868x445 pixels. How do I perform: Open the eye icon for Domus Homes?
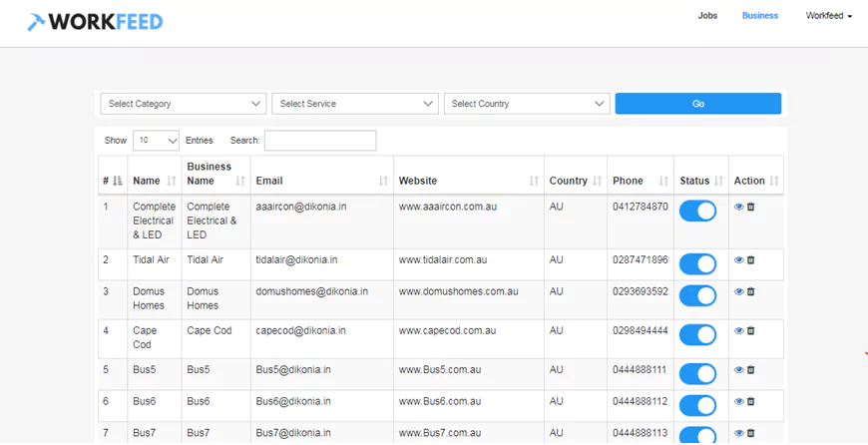point(739,291)
